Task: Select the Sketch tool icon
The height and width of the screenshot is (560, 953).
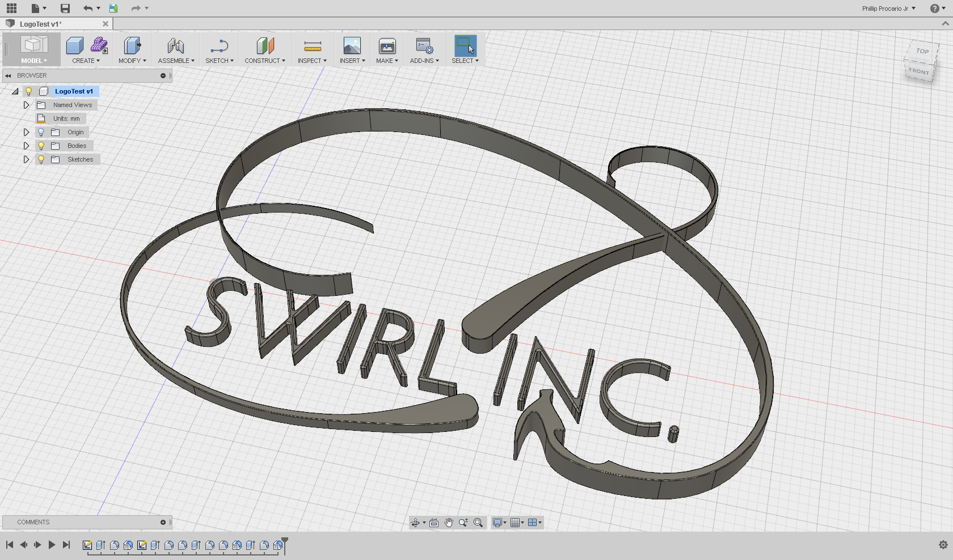Action: tap(219, 45)
